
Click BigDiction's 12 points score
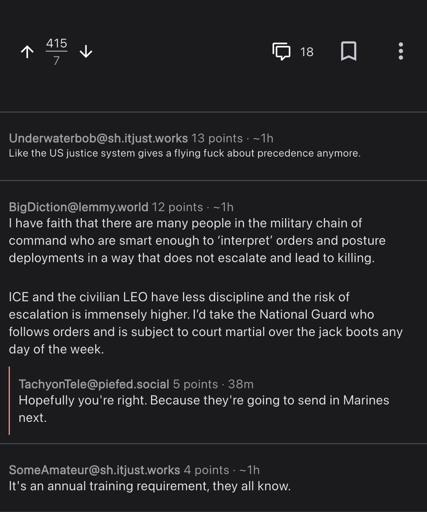[177, 207]
